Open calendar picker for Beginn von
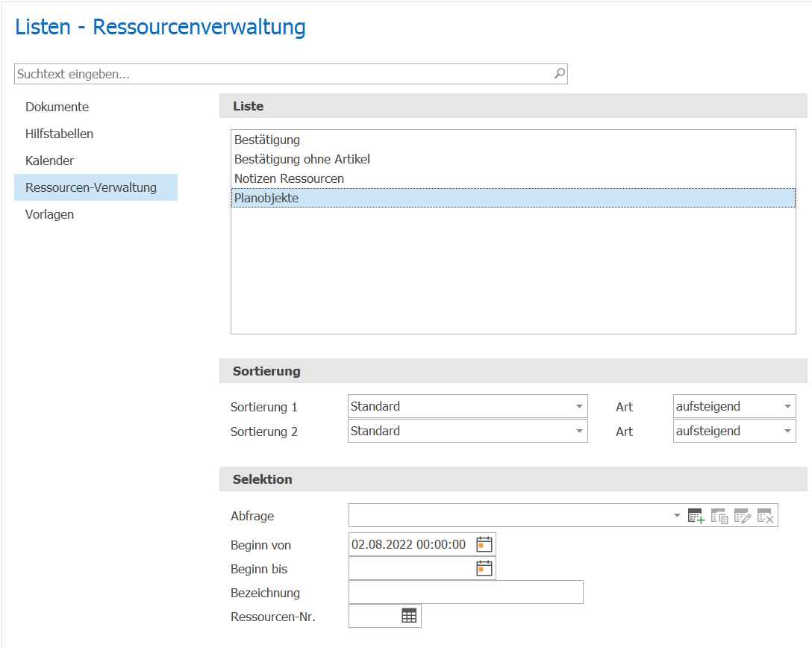This screenshot has width=812, height=648. tap(484, 544)
